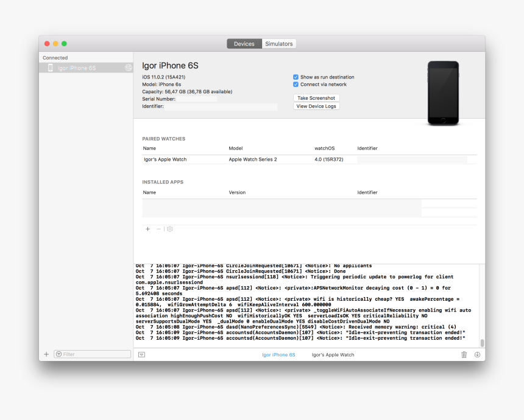Remove installed app with minus icon
Viewport: 524px width, 420px height.
click(x=159, y=229)
